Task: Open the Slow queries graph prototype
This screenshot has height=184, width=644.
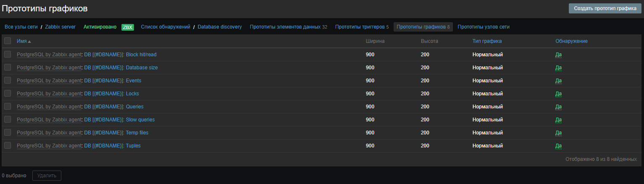Action: (x=140, y=120)
